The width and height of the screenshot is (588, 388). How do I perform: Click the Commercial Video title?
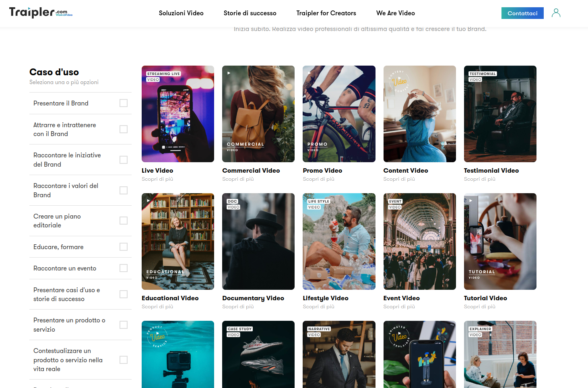point(251,171)
